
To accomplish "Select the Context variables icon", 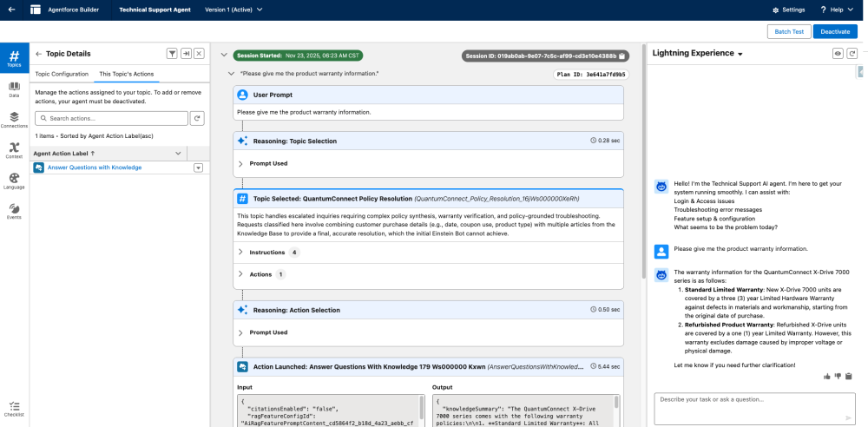I will [14, 150].
